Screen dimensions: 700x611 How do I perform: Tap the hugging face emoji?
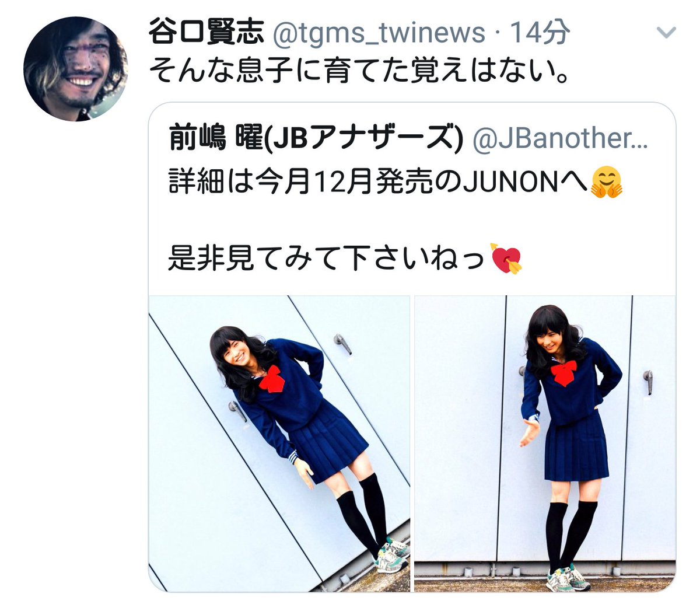pos(607,183)
